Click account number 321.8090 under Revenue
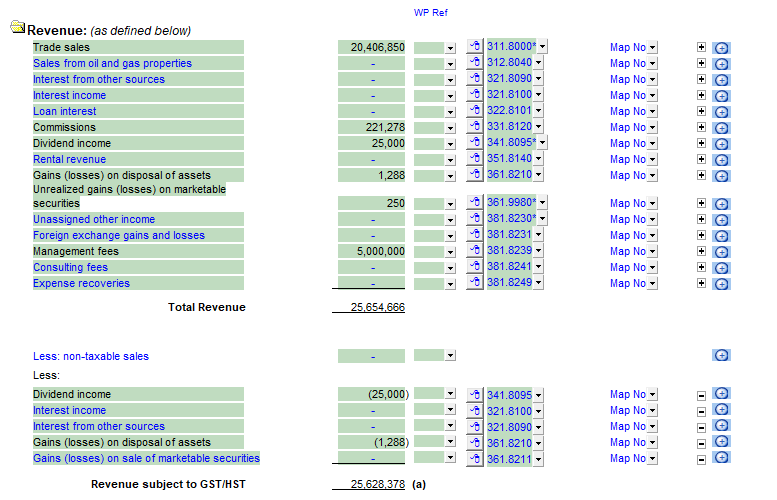Image resolution: width=777 pixels, height=500 pixels. point(509,78)
